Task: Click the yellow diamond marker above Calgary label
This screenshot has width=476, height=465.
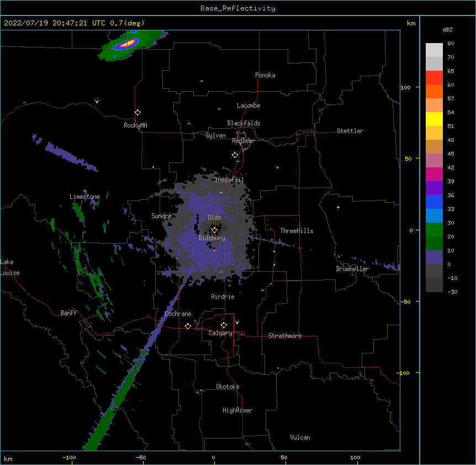Action: click(224, 325)
